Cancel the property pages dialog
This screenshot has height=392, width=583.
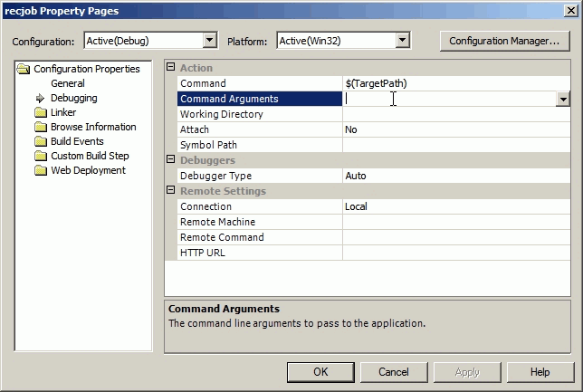394,372
